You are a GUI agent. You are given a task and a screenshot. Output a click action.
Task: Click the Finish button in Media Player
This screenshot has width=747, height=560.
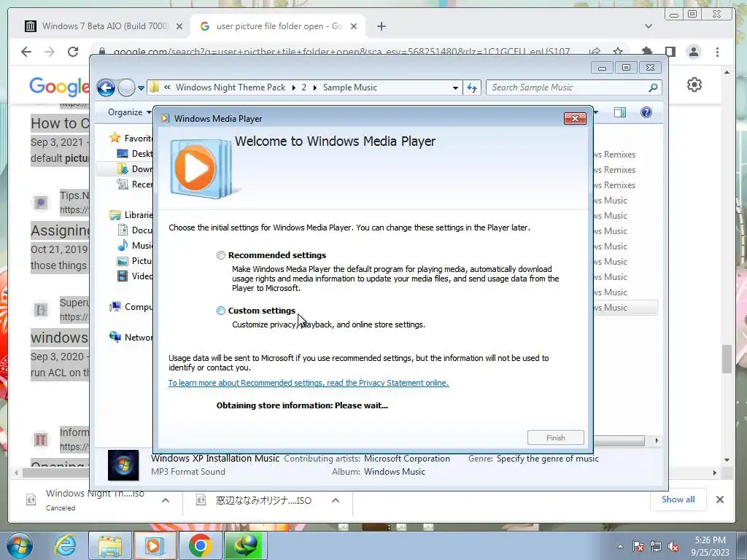555,437
